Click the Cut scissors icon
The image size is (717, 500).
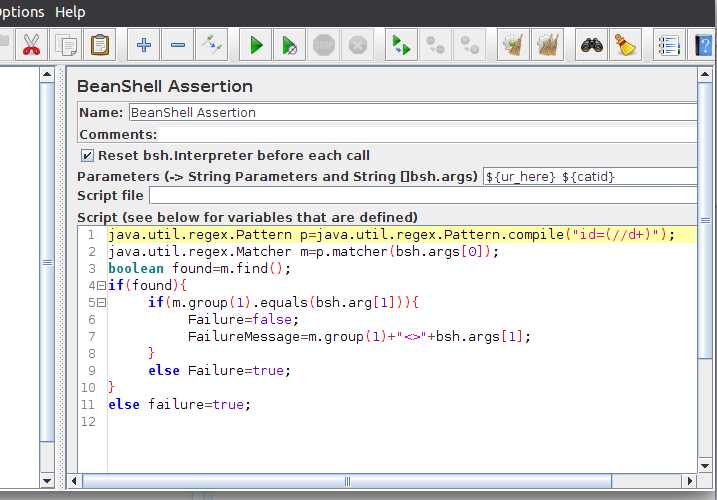coord(31,45)
